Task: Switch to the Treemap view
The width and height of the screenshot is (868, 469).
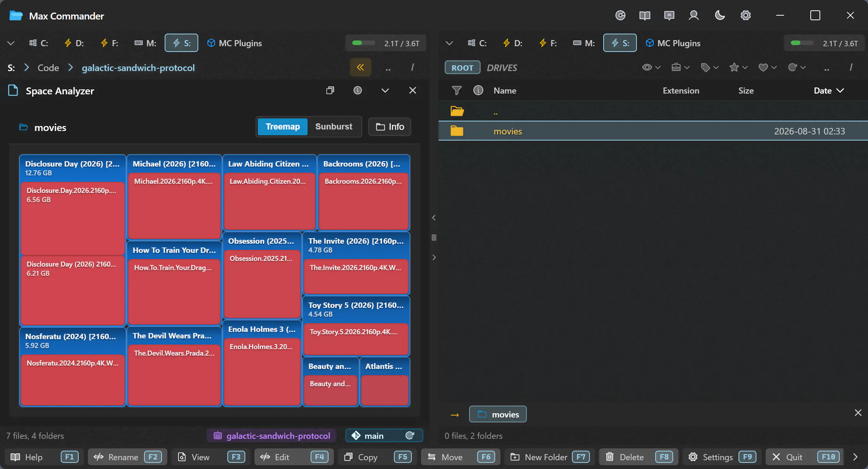Action: pyautogui.click(x=282, y=127)
